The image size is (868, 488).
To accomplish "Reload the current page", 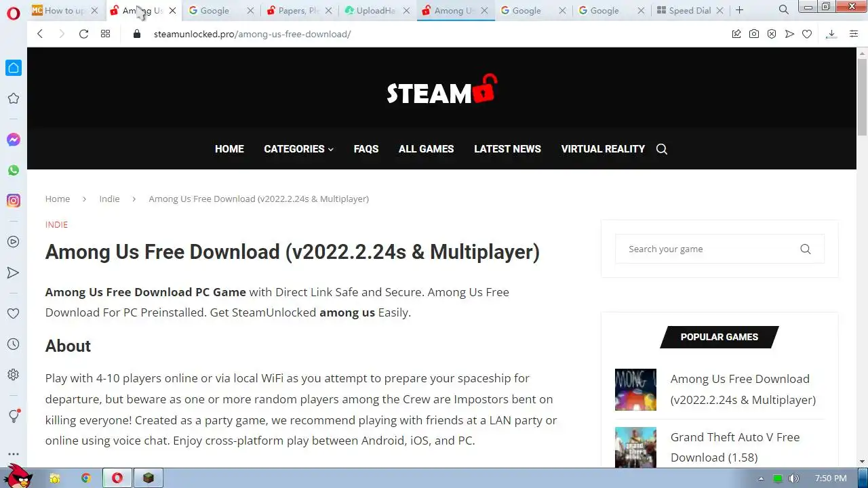I will [83, 34].
